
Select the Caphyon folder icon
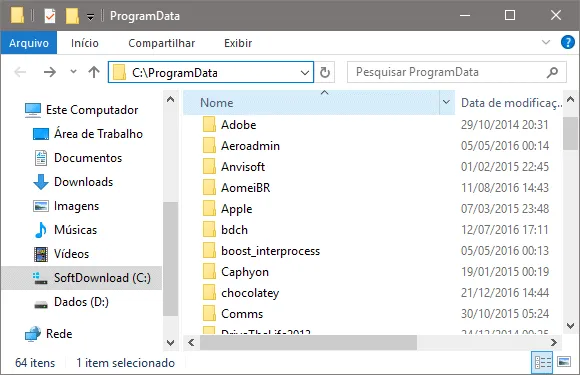[x=209, y=272]
